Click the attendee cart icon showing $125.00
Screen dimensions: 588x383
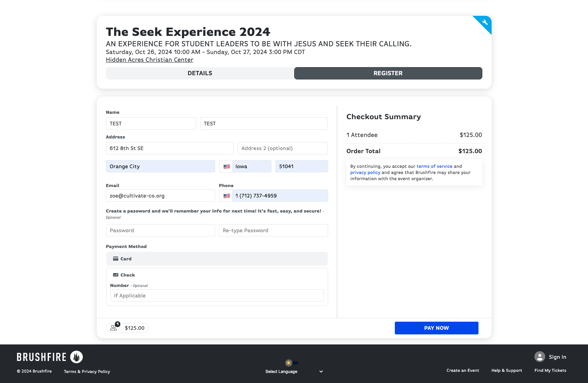tap(127, 328)
